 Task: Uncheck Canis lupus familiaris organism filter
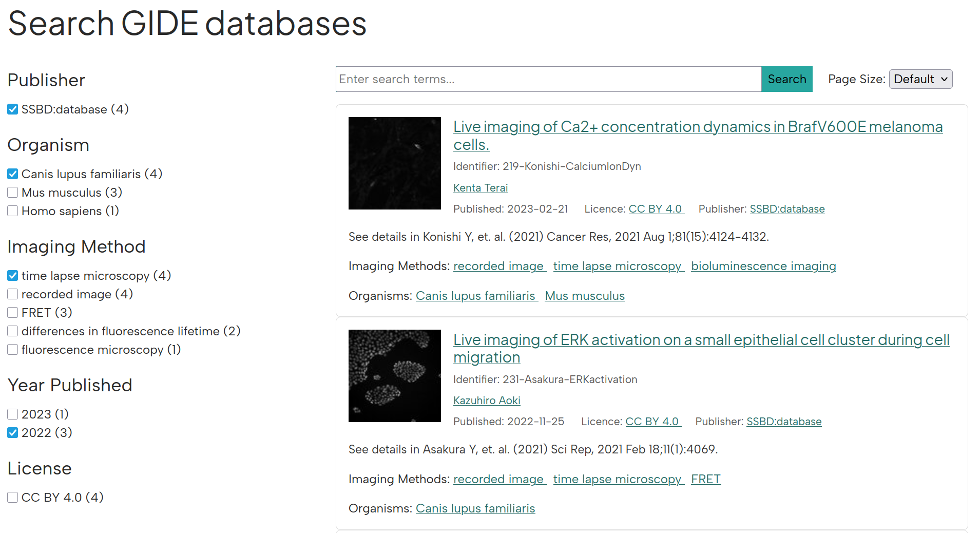pos(13,174)
